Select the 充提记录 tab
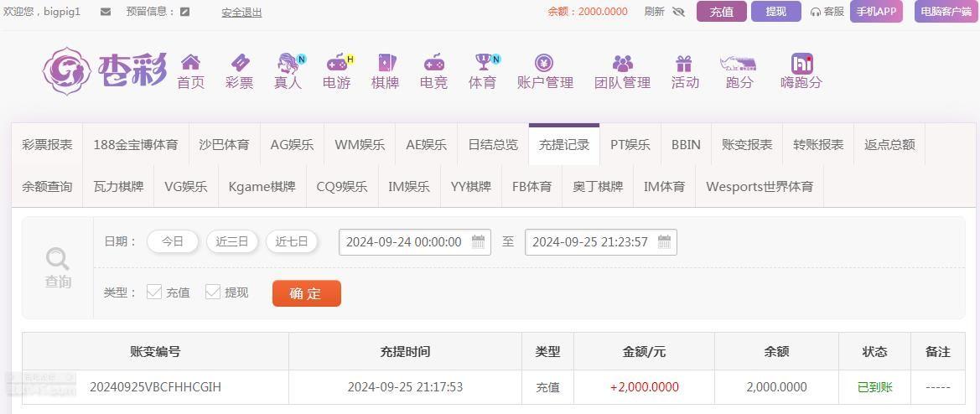The image size is (980, 414). pos(564,145)
